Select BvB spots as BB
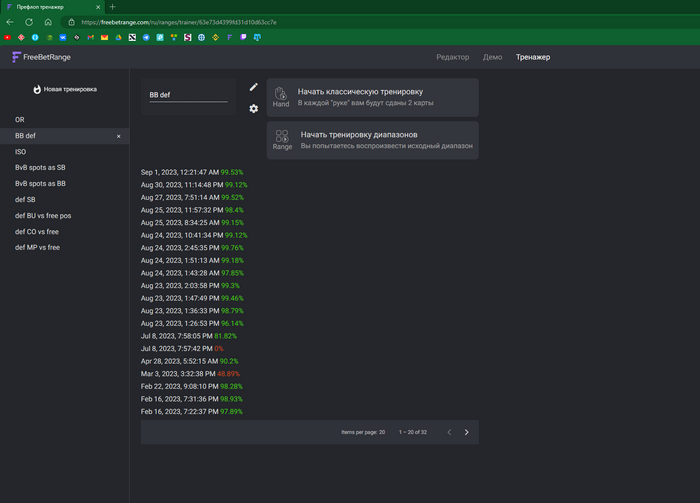This screenshot has height=503, width=700. pyautogui.click(x=65, y=183)
